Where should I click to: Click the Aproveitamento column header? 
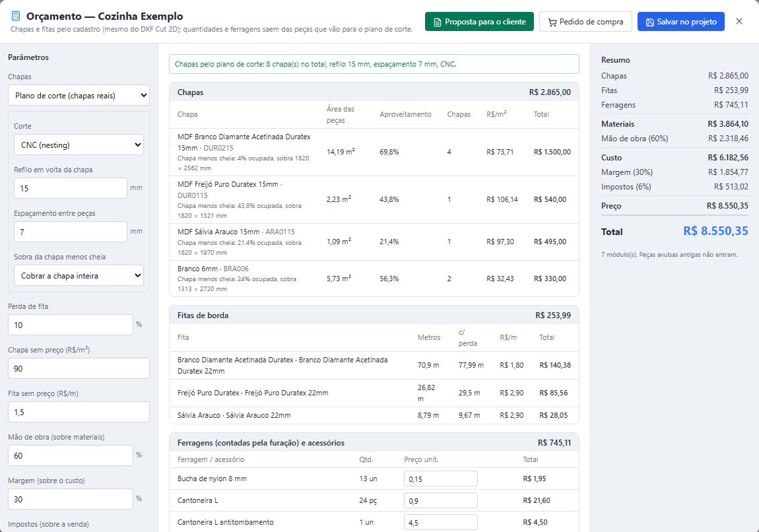point(405,114)
